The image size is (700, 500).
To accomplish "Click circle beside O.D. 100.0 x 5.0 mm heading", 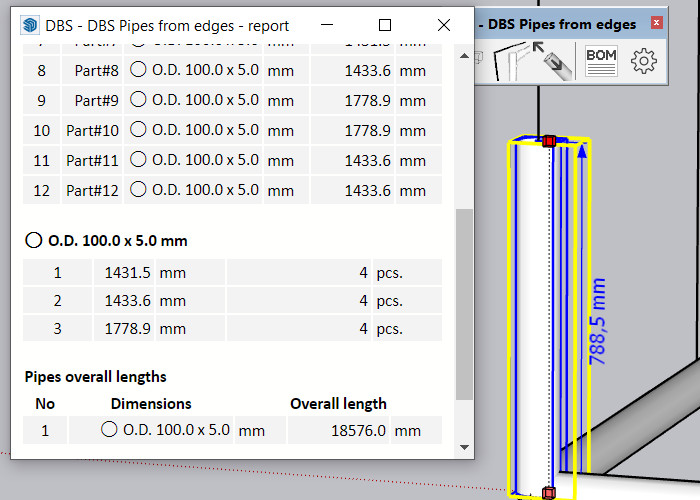I will pyautogui.click(x=34, y=241).
